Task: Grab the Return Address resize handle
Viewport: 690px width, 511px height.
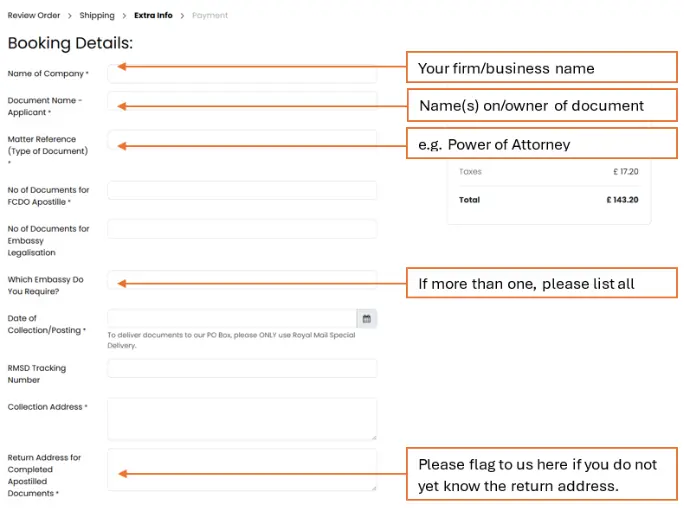Action: pos(373,487)
